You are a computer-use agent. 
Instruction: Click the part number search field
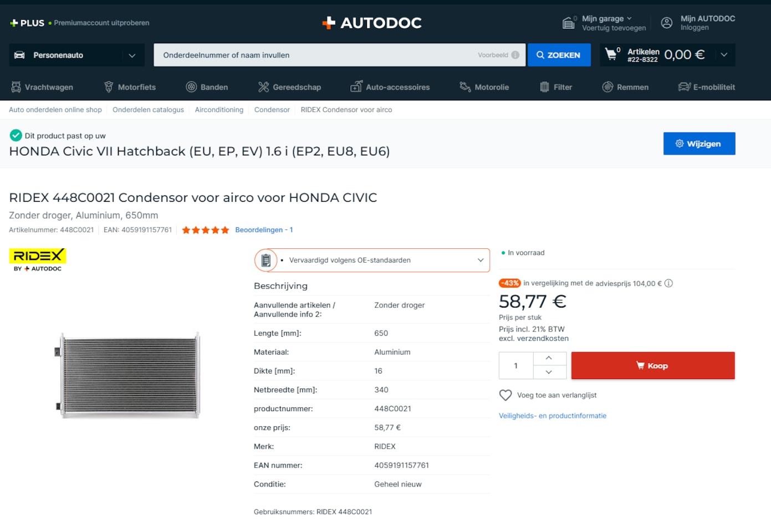tap(316, 55)
